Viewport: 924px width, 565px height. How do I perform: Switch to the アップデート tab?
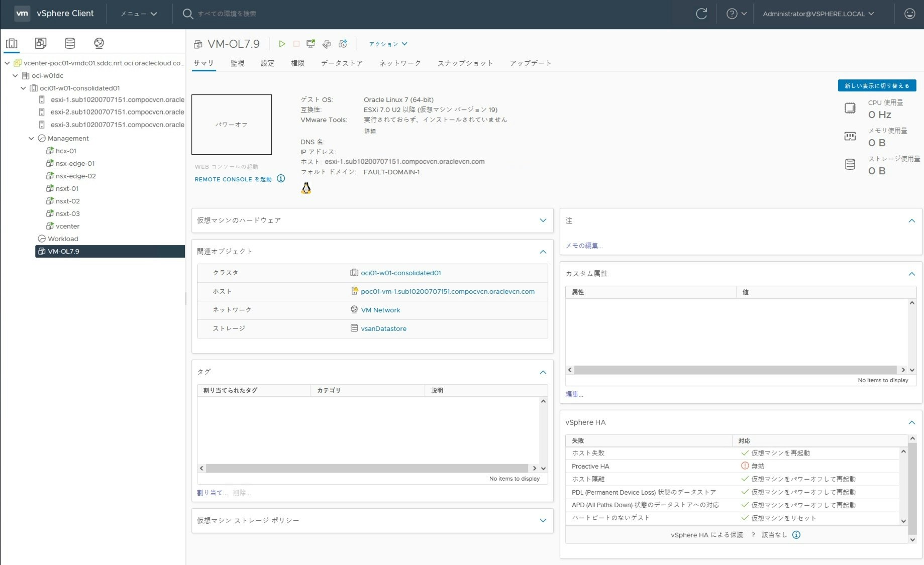pos(531,63)
